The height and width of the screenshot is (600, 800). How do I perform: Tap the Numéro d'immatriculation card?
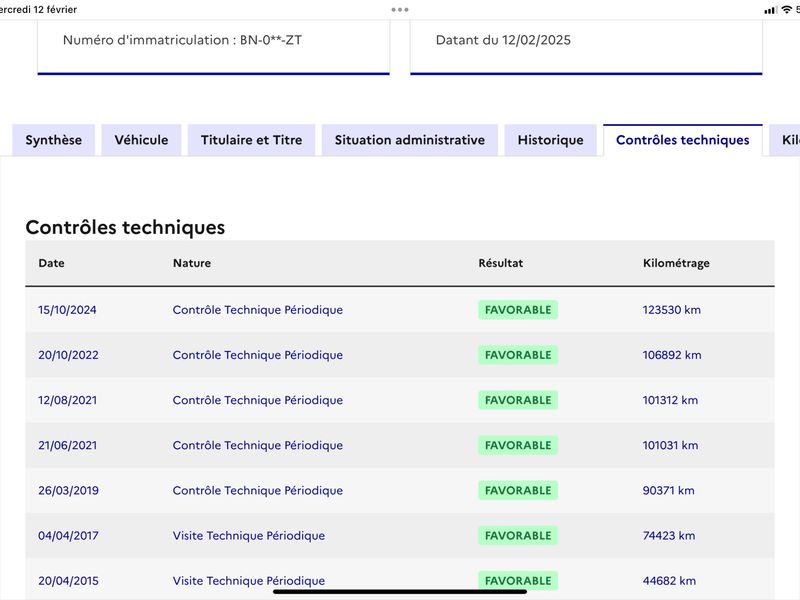coord(214,47)
